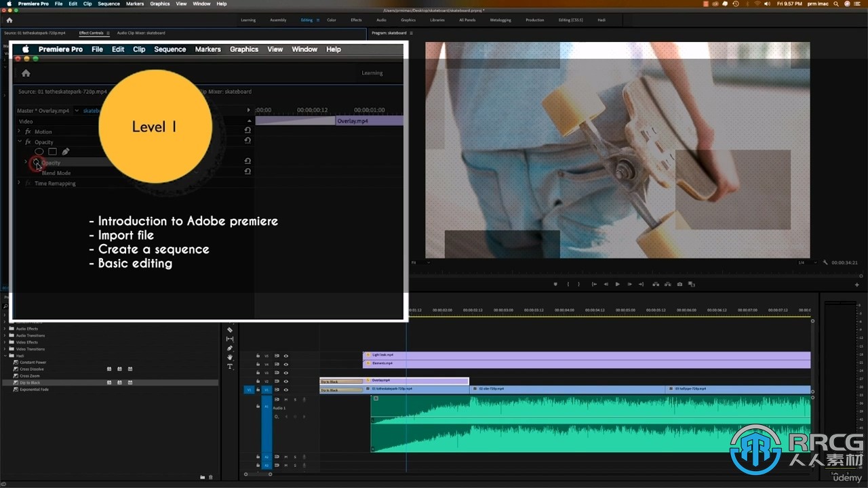Click the Home icon in workspace bar
This screenshot has width=868, height=488.
(9, 20)
